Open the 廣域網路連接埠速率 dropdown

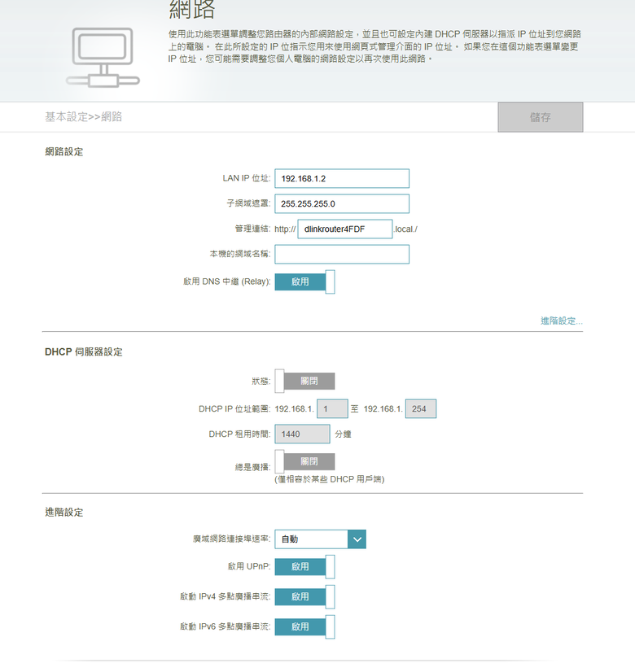[x=320, y=539]
